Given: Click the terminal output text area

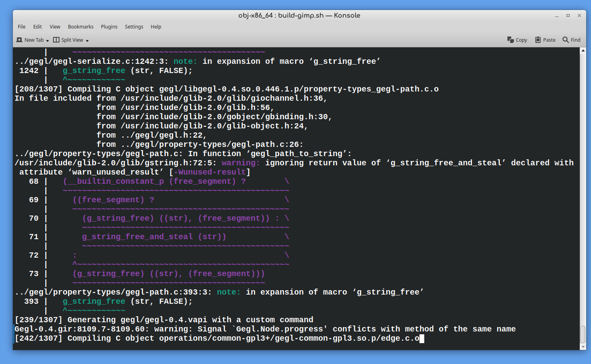Looking at the screenshot, I should [x=297, y=199].
